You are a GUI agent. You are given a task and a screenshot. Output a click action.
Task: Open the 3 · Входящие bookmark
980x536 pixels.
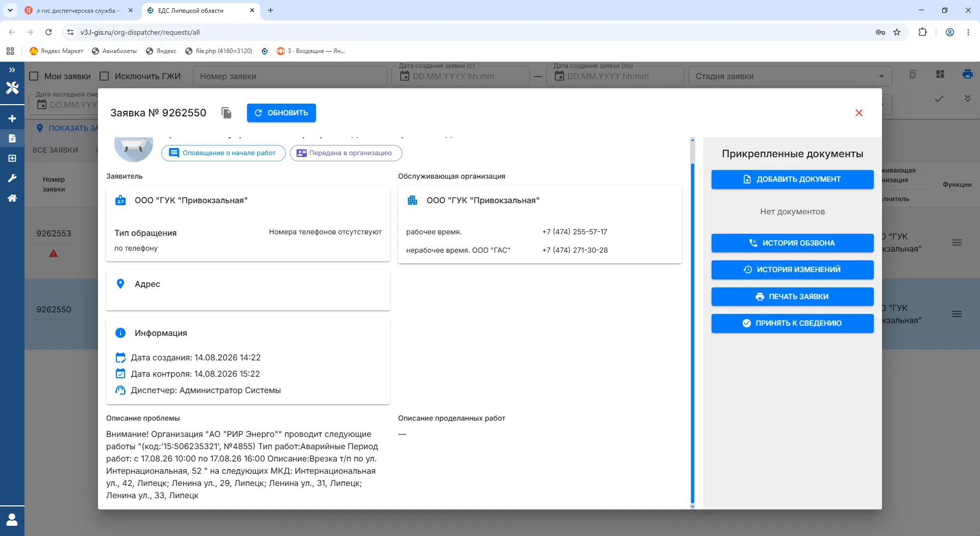point(311,51)
